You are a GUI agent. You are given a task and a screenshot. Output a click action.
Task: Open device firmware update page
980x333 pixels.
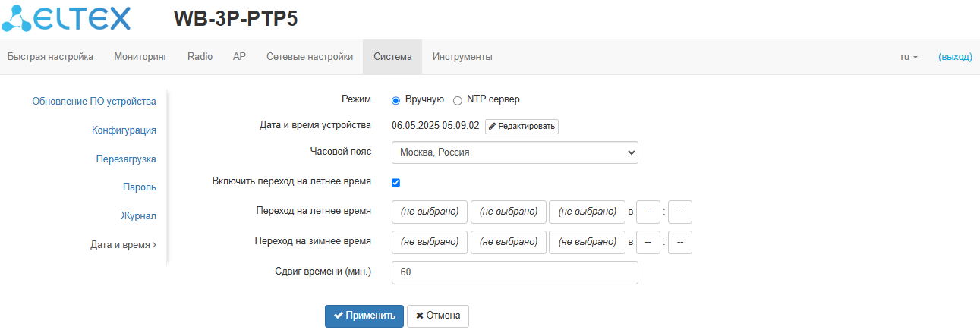(94, 102)
